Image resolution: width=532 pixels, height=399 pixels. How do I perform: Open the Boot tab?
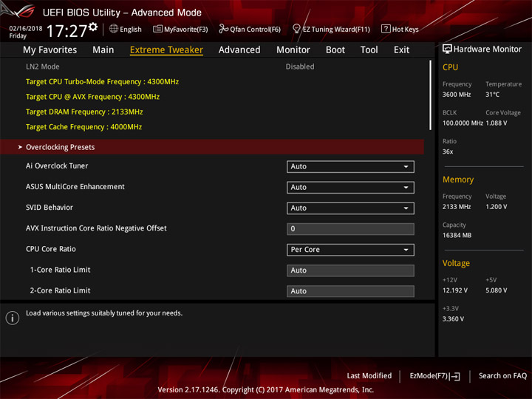click(x=335, y=50)
